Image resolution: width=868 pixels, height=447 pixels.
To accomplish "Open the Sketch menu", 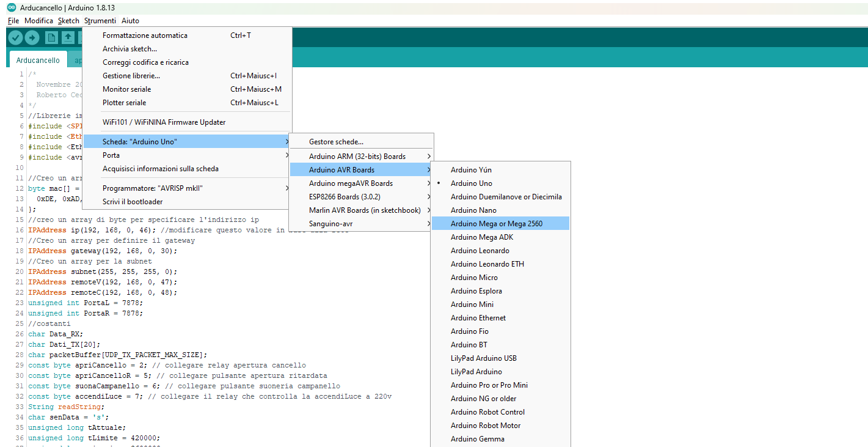I will tap(68, 21).
